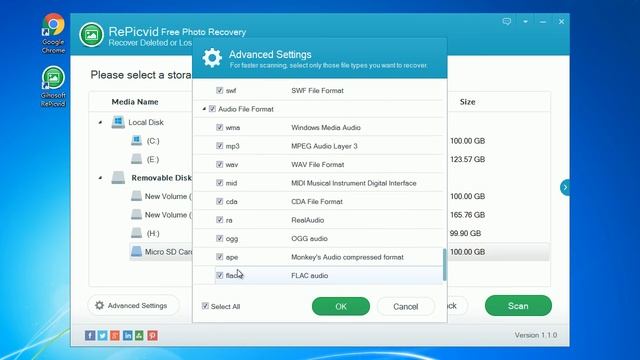Share on Google Plus icon
This screenshot has height=360, width=640.
(115, 336)
